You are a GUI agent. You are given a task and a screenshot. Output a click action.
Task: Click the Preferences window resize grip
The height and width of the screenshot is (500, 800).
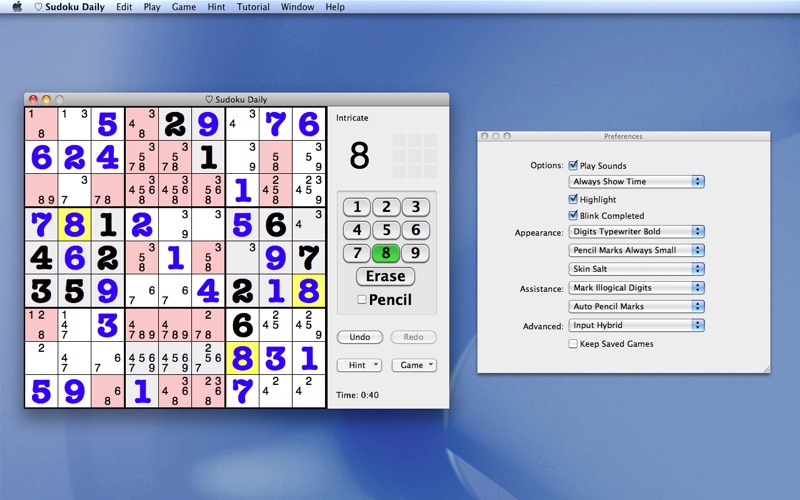pyautogui.click(x=766, y=369)
